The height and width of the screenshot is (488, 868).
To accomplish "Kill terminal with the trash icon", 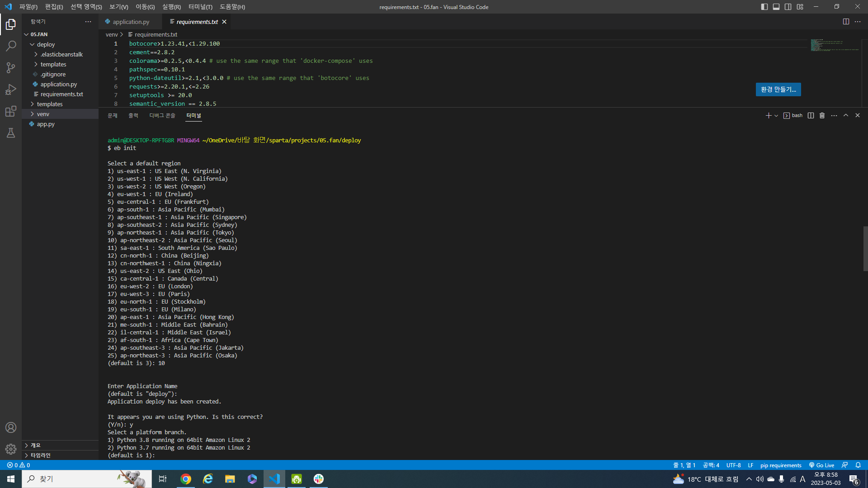I will coord(822,116).
